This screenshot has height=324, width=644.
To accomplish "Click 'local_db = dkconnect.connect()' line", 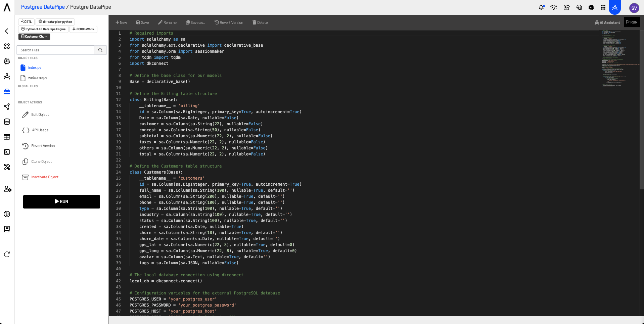I will (x=166, y=281).
